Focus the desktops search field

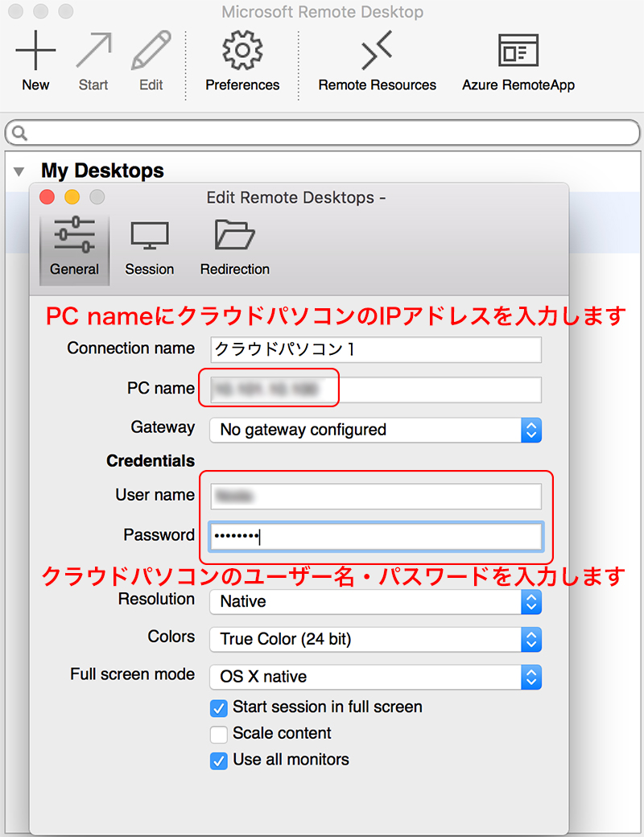pos(323,133)
